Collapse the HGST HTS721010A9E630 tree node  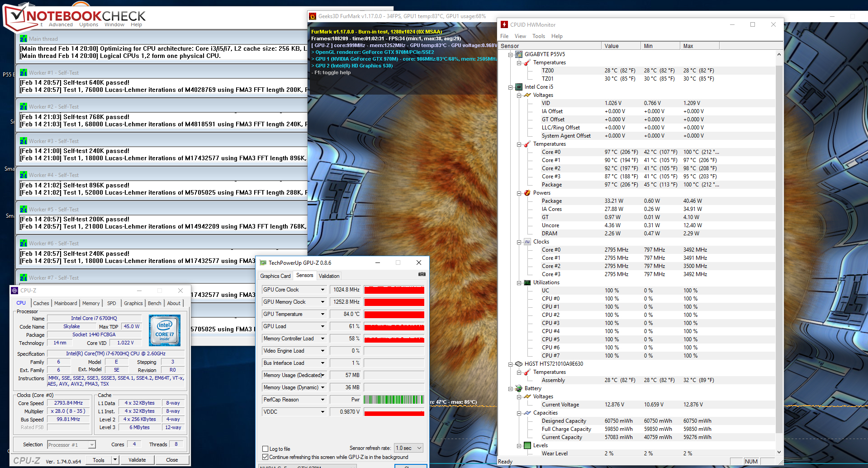510,364
